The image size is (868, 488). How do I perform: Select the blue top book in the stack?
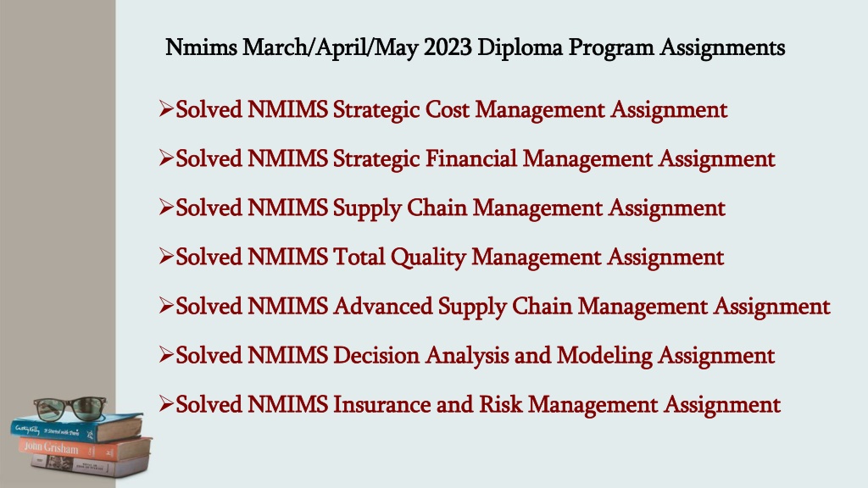pyautogui.click(x=76, y=428)
